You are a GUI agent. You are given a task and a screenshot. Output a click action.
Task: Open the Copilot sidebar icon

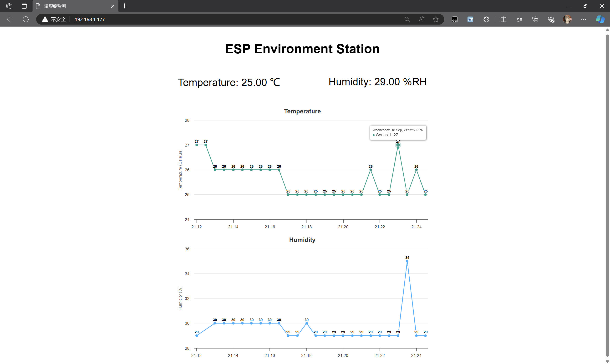click(600, 19)
